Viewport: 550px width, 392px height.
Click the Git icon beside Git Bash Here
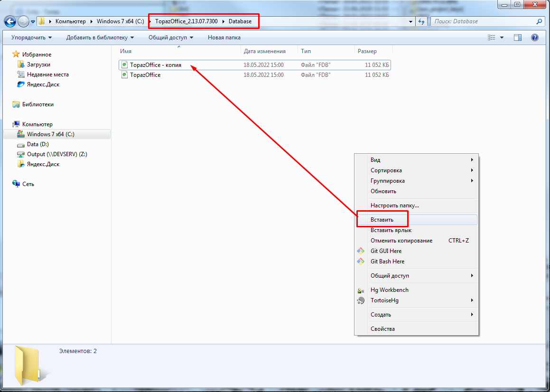pyautogui.click(x=361, y=261)
